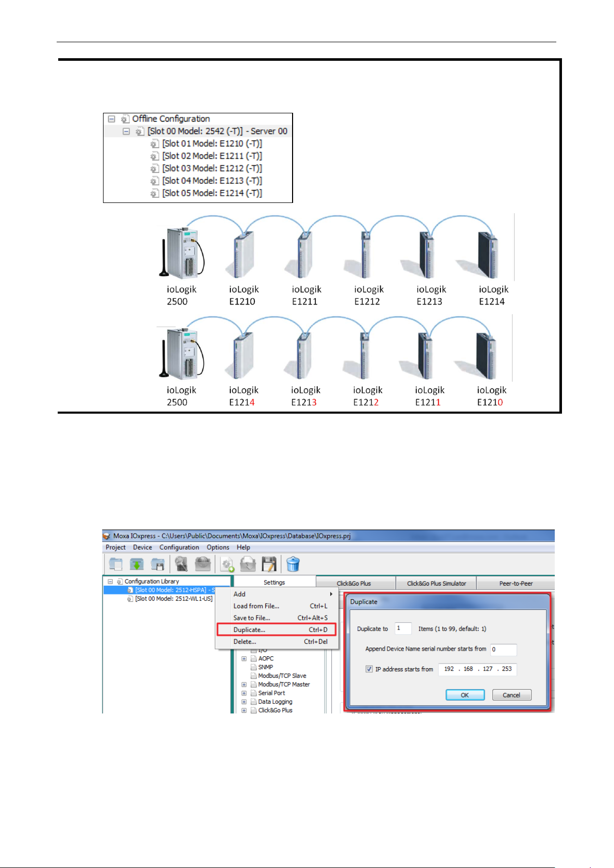The height and width of the screenshot is (868, 614).
Task: Collapse the Slot 00 Model: 2542 node
Action: pos(126,131)
